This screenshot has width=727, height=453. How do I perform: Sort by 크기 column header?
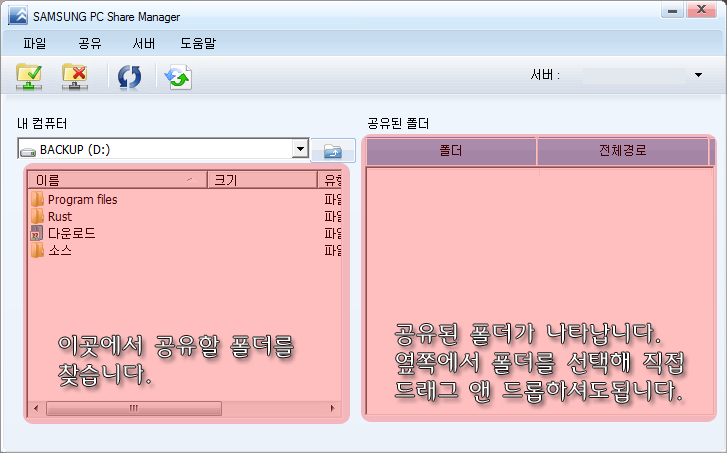tap(262, 180)
